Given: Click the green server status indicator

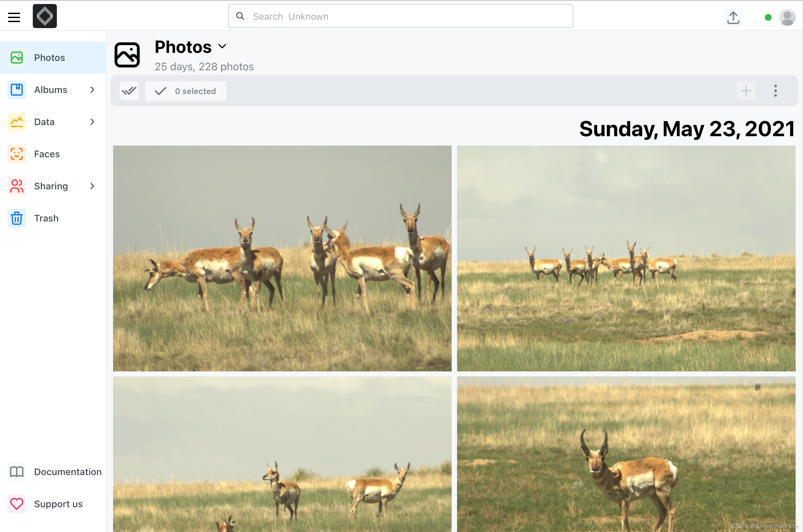Looking at the screenshot, I should pos(768,17).
